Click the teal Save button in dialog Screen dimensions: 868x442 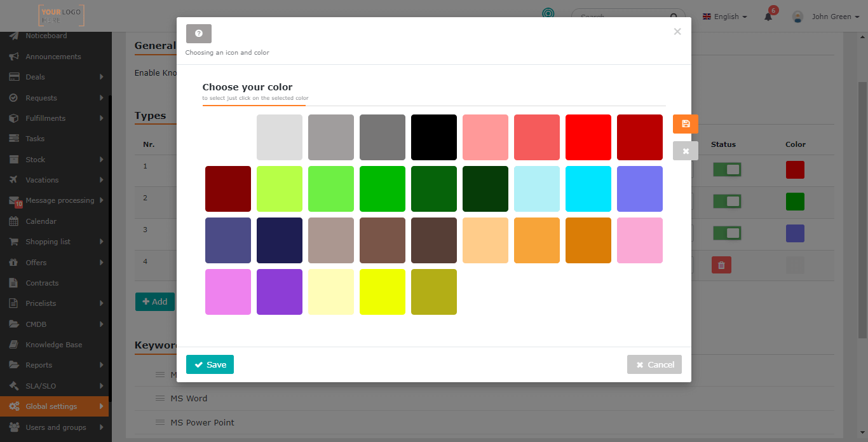[210, 364]
